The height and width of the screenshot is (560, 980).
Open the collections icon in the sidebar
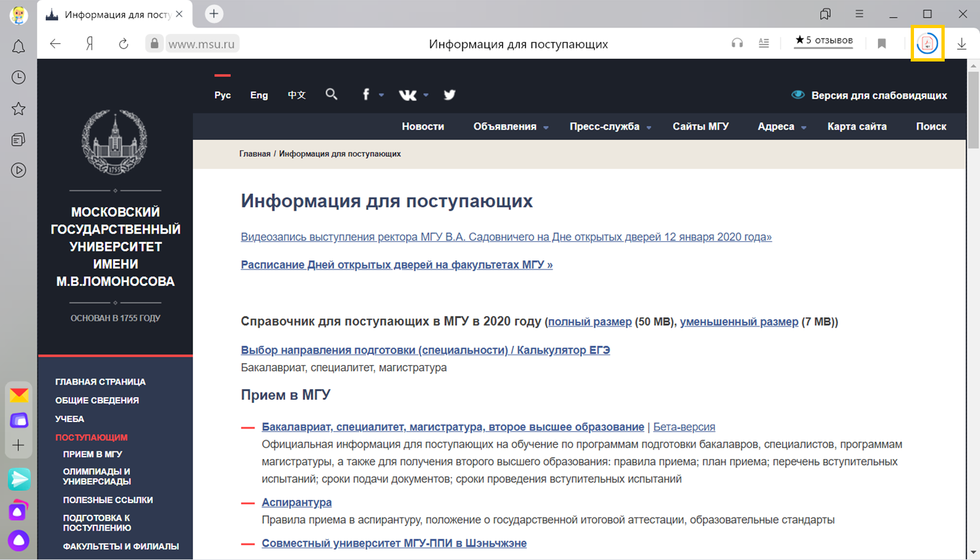(18, 139)
